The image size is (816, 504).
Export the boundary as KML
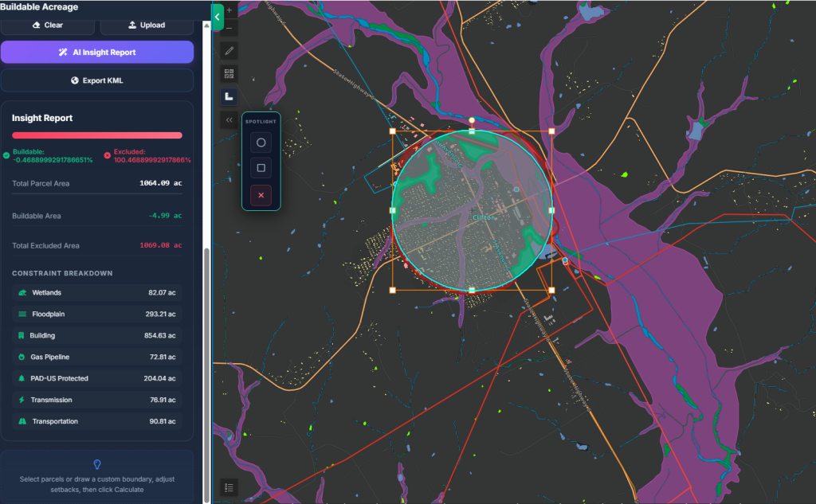point(97,80)
